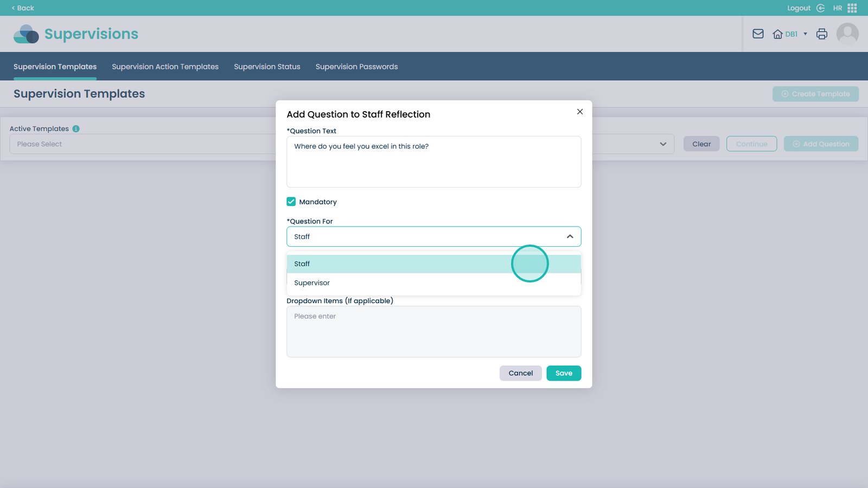Click the home icon beside DB1
The image size is (868, 488).
pyautogui.click(x=777, y=34)
